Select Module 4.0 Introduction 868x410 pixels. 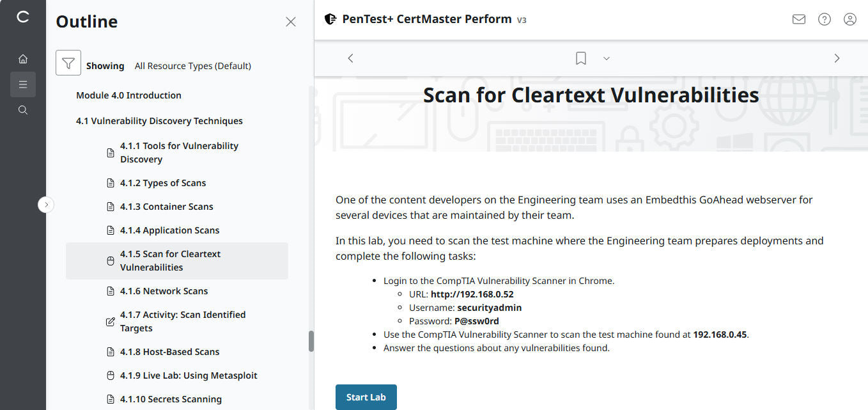coord(128,95)
